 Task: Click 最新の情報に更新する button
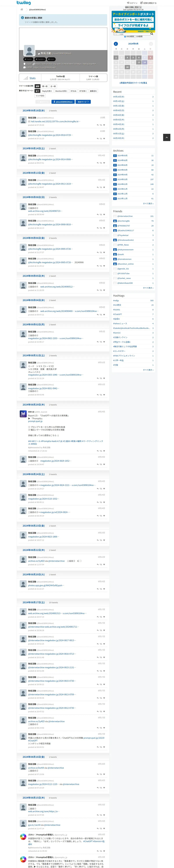(x=133, y=7)
